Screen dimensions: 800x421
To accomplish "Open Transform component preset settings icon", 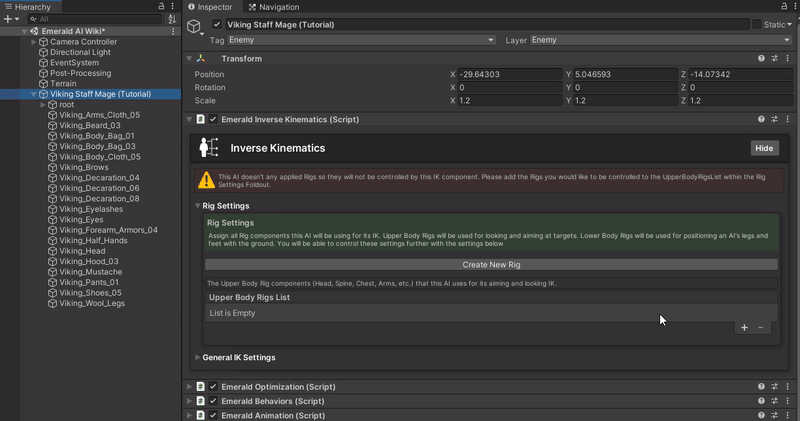I will point(775,59).
